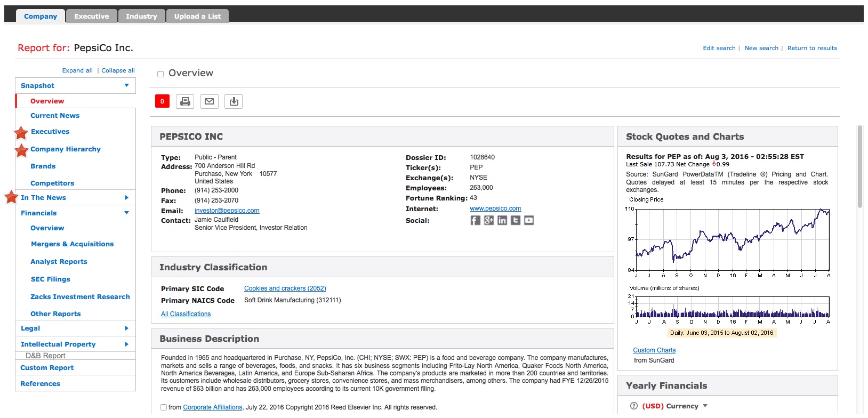This screenshot has height=418, width=868.
Task: Open Analyst Reports in sidebar
Action: click(x=59, y=261)
